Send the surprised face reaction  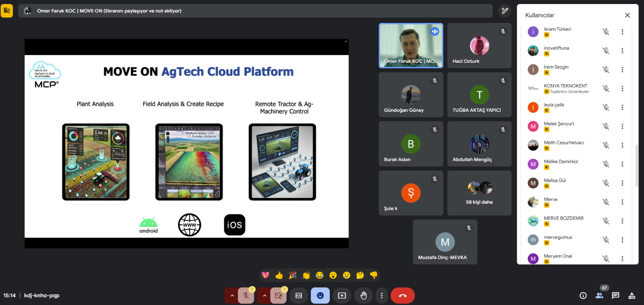click(x=333, y=275)
